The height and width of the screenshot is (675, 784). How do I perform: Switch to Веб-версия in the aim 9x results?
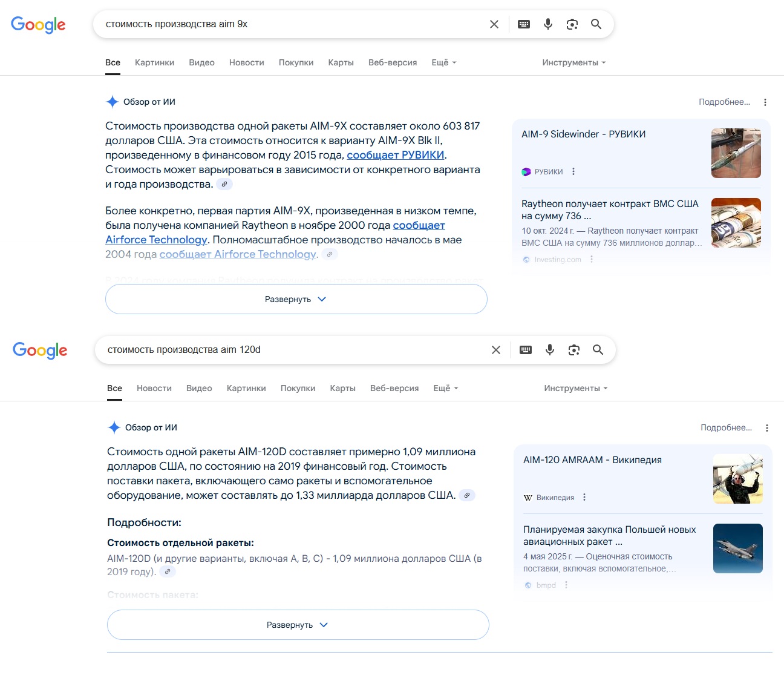tap(393, 62)
